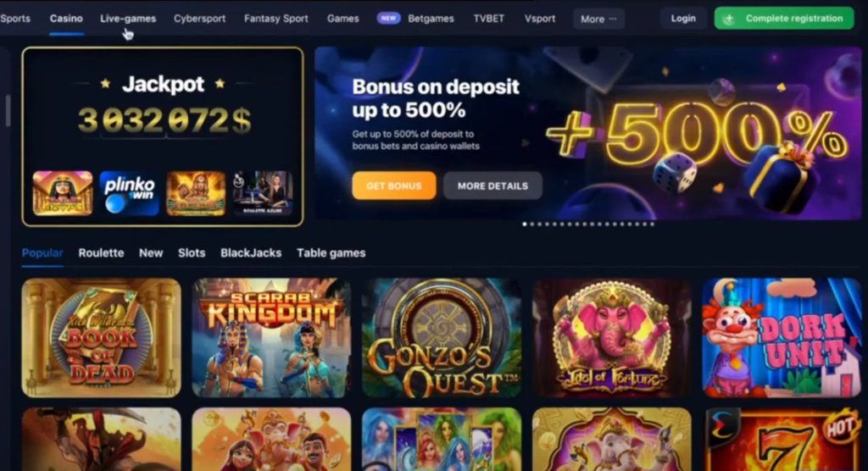Screen dimensions: 868x471
Task: Launch the Book of Dead game
Action: click(102, 338)
